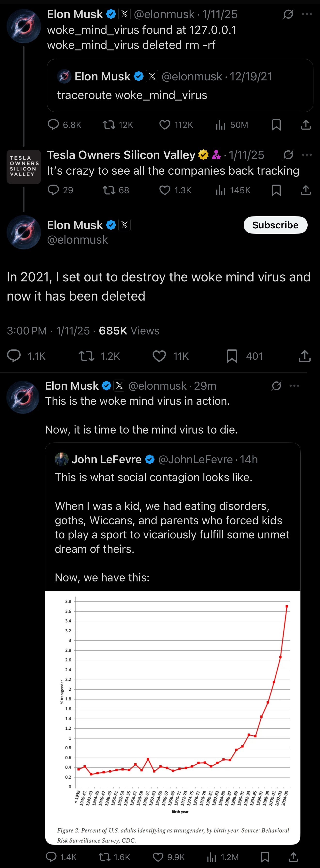Reply to the main woke mind virus tweet
Screen dimensions: 320x868
click(x=14, y=356)
